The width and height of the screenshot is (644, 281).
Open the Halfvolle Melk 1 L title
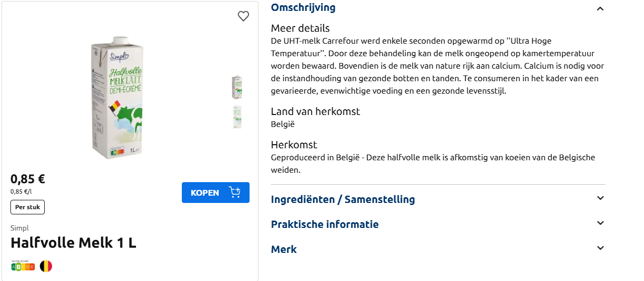[x=73, y=243]
